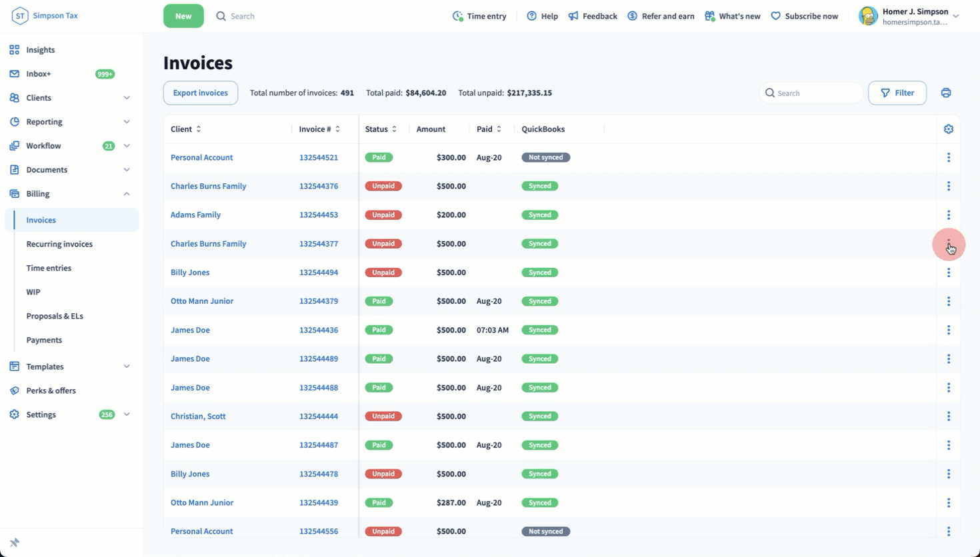980x557 pixels.
Task: Go to Recurring invoices submenu
Action: 59,244
